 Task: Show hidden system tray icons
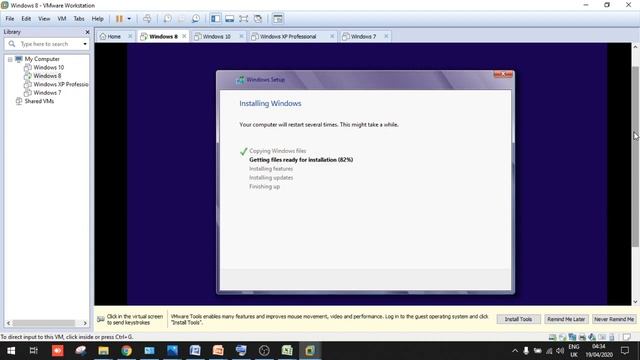[515, 351]
